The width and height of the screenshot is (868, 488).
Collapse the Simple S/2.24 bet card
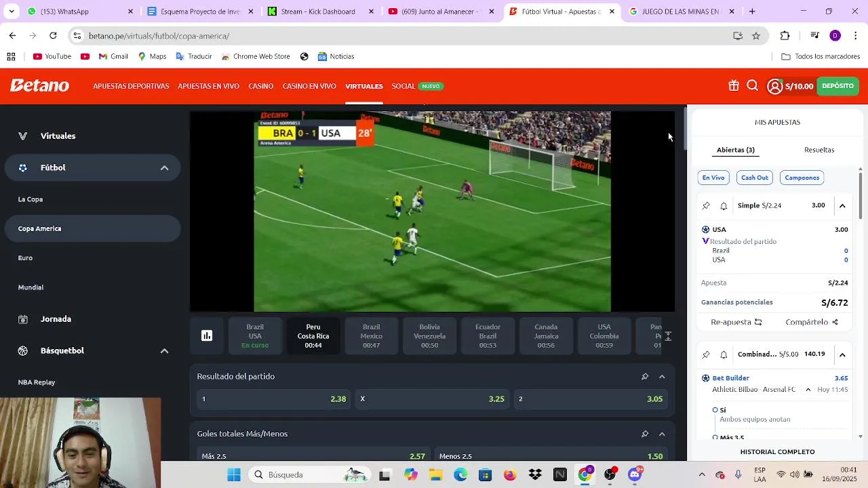click(x=842, y=205)
